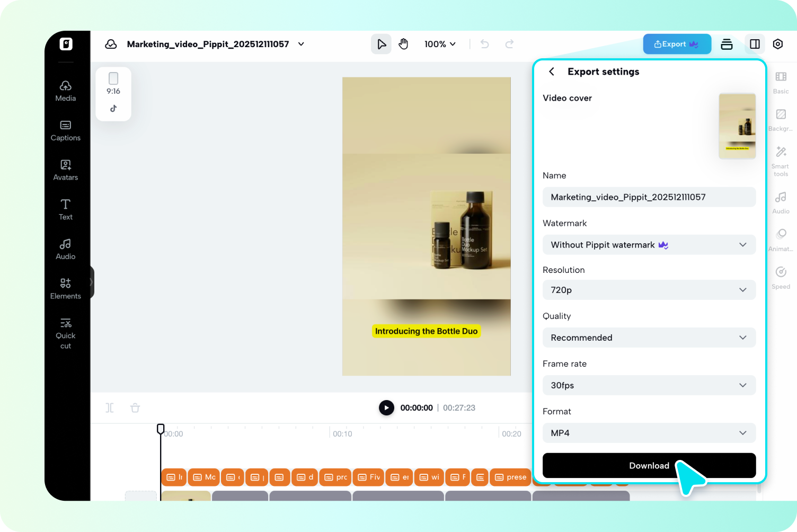Open the Format dropdown showing MP4
Viewport: 797px width, 532px height.
click(x=649, y=433)
